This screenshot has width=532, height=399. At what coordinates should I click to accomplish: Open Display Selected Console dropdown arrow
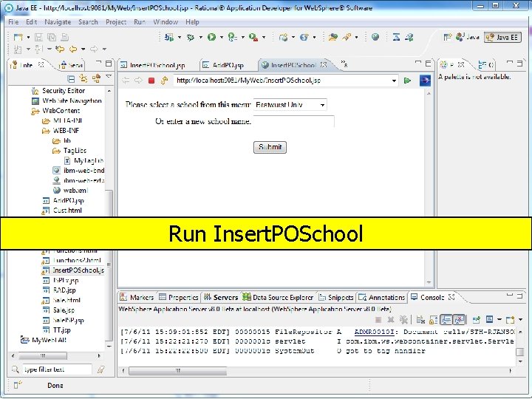pos(499,320)
